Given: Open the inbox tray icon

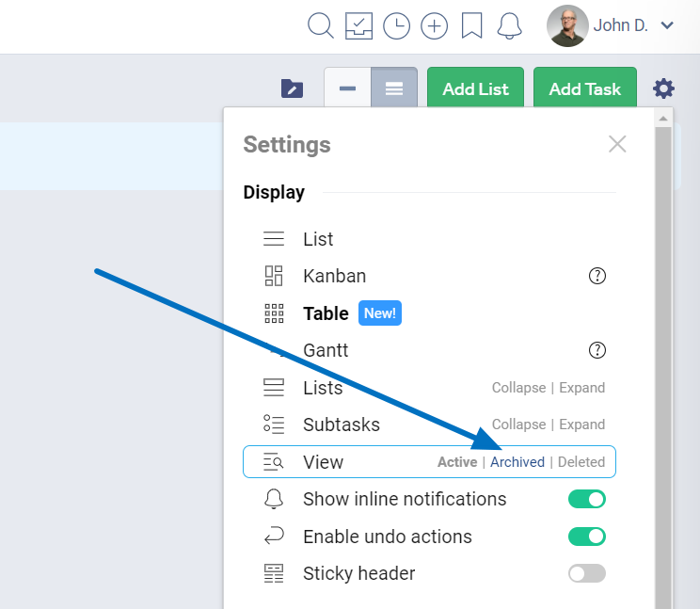Looking at the screenshot, I should click(358, 25).
